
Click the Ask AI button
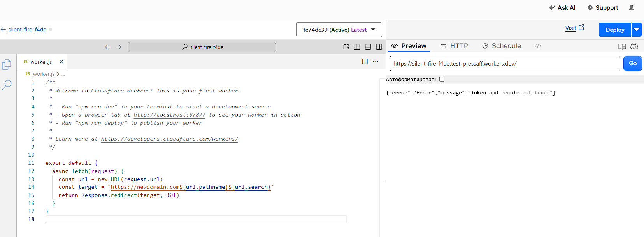[562, 7]
